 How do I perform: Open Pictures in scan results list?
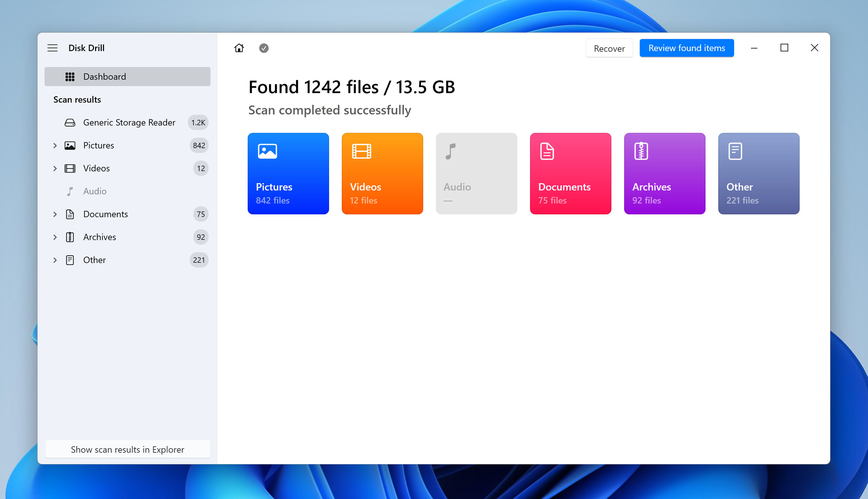127,146
